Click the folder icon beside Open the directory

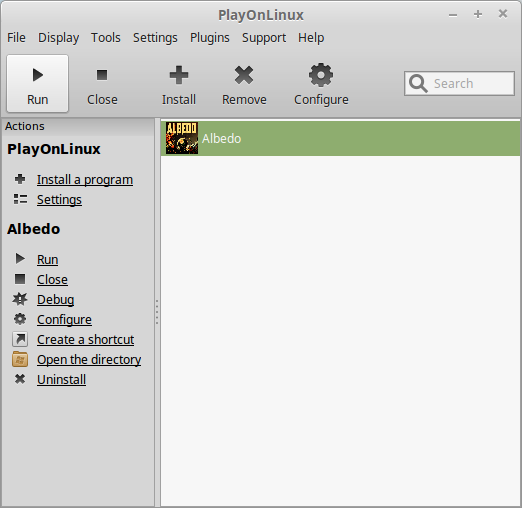click(20, 359)
